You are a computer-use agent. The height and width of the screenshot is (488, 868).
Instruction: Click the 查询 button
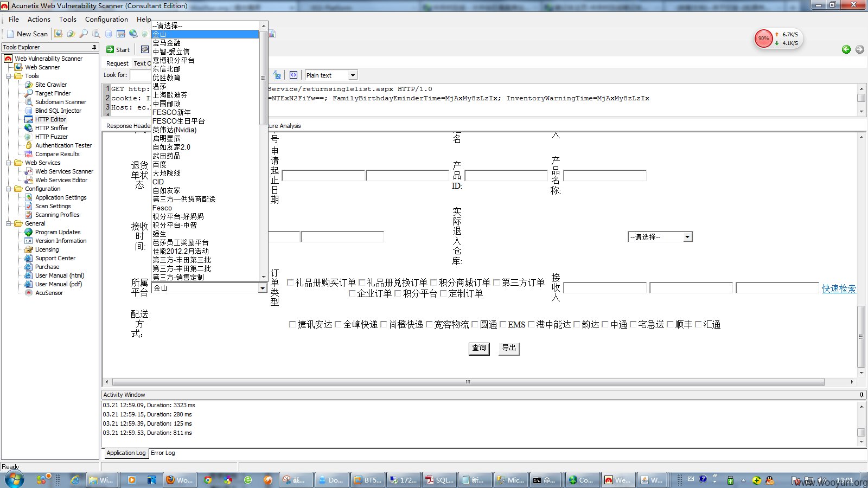[479, 348]
